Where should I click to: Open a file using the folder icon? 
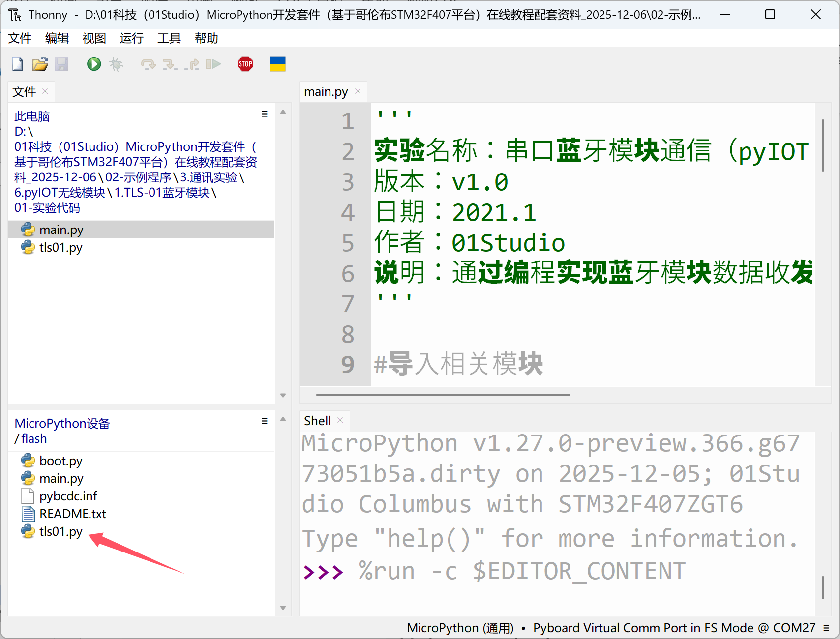coord(39,64)
